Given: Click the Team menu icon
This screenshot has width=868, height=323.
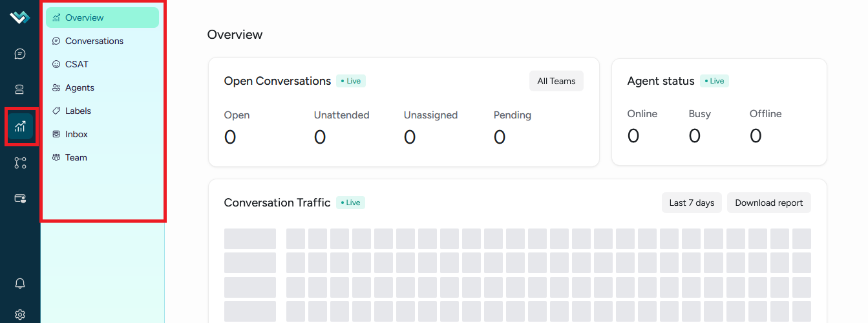Looking at the screenshot, I should (x=56, y=157).
